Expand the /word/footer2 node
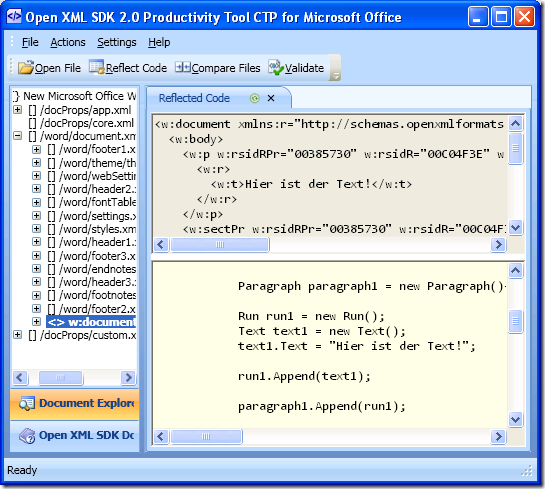Image resolution: width=545 pixels, height=489 pixels. point(36,308)
